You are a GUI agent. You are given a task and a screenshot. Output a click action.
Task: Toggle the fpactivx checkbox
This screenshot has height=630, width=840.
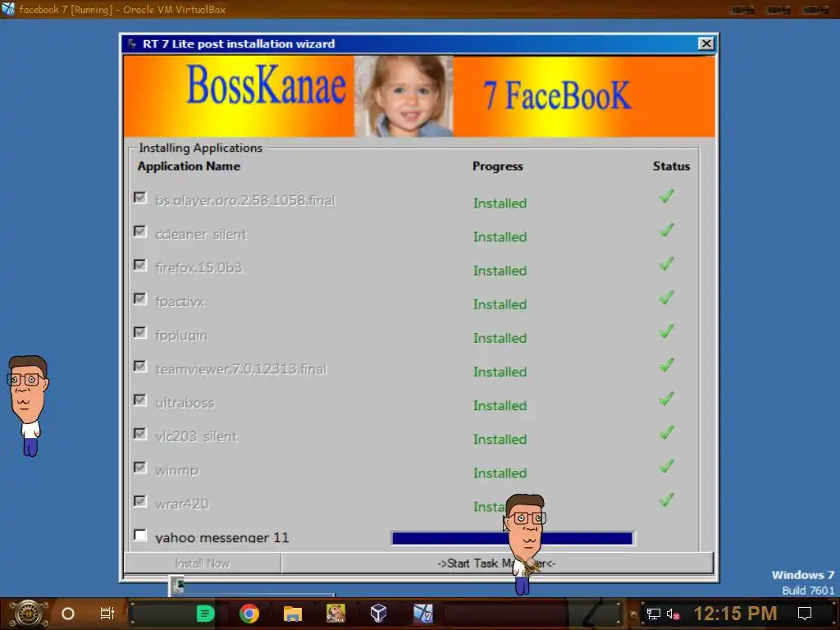140,299
